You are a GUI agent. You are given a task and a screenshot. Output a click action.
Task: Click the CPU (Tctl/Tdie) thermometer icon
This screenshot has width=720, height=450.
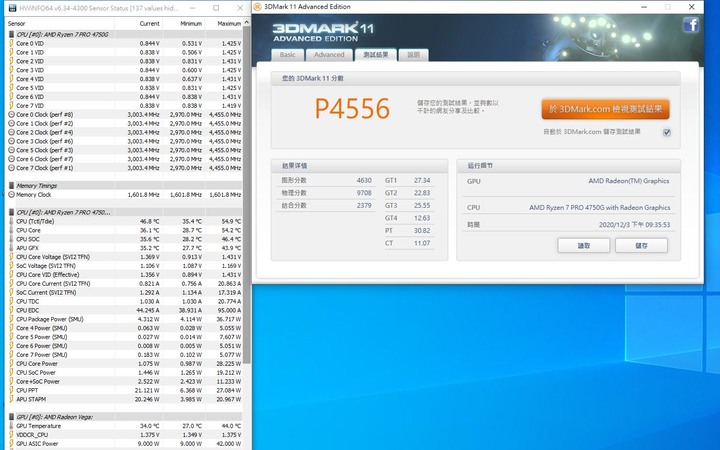[x=11, y=221]
